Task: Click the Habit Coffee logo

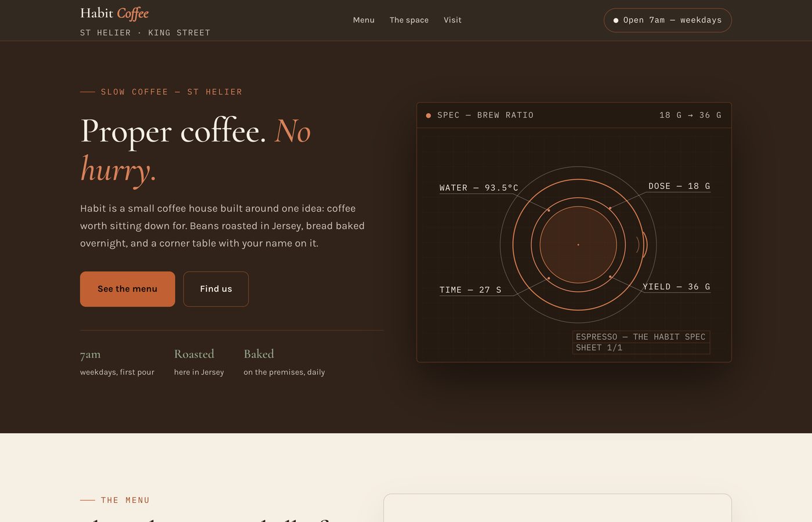Action: [x=114, y=13]
